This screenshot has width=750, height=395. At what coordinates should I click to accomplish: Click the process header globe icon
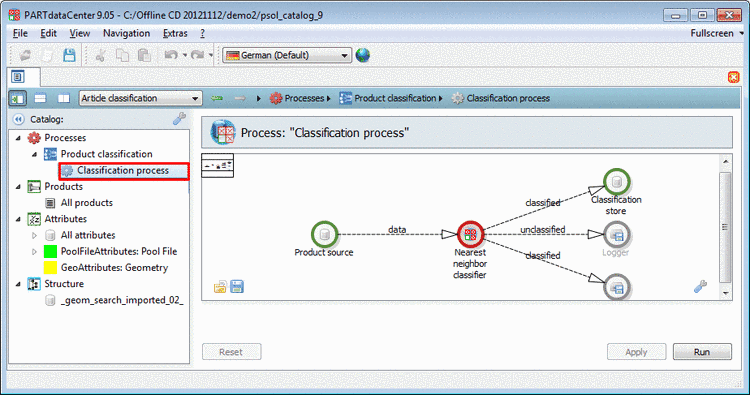pos(223,132)
